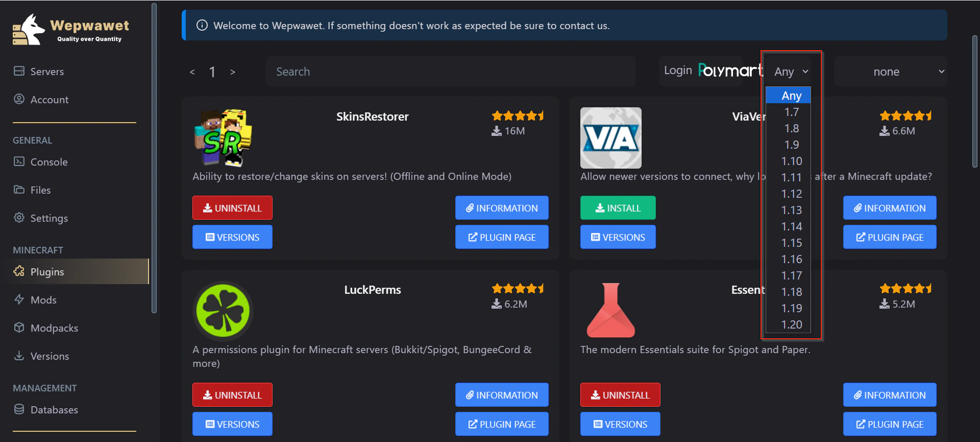Choose version 1.16 in list

pyautogui.click(x=789, y=259)
